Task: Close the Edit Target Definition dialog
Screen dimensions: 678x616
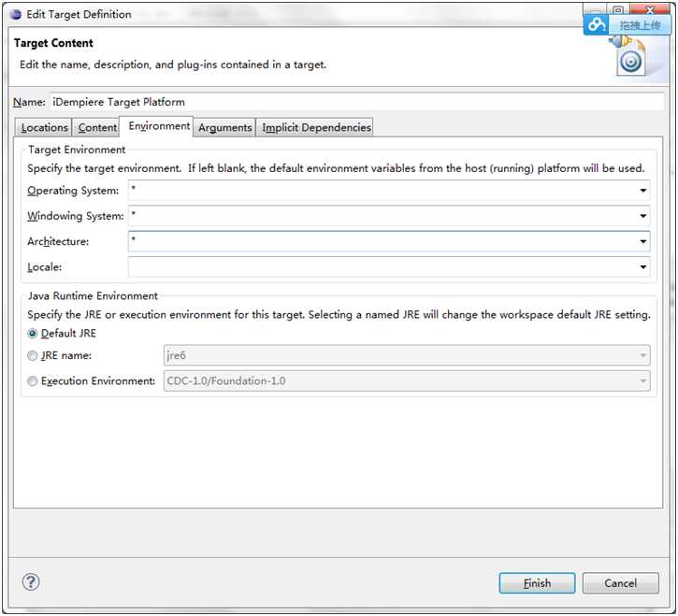Action: pos(650,9)
